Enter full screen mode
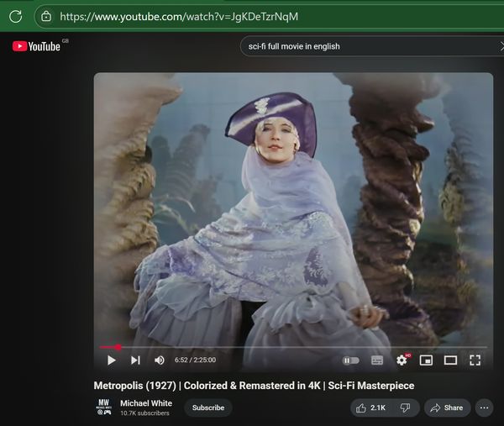This screenshot has width=504, height=426. click(475, 360)
